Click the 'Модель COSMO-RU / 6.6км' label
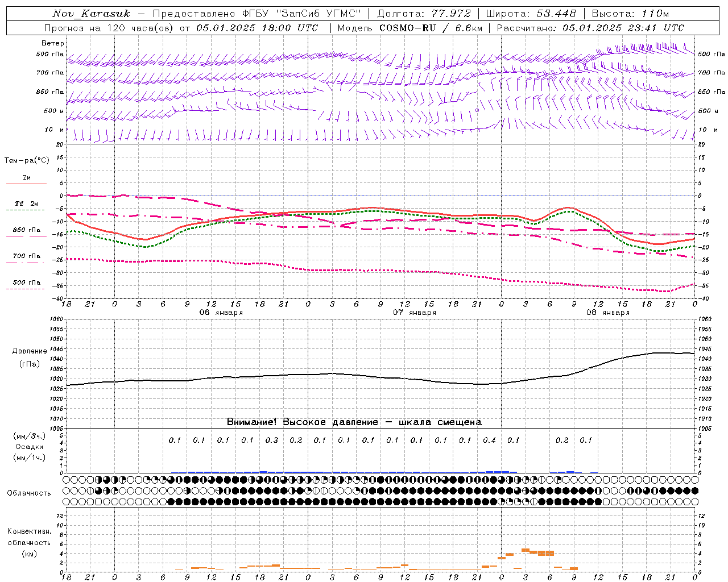Image resolution: width=728 pixels, height=582 pixels. click(x=410, y=28)
